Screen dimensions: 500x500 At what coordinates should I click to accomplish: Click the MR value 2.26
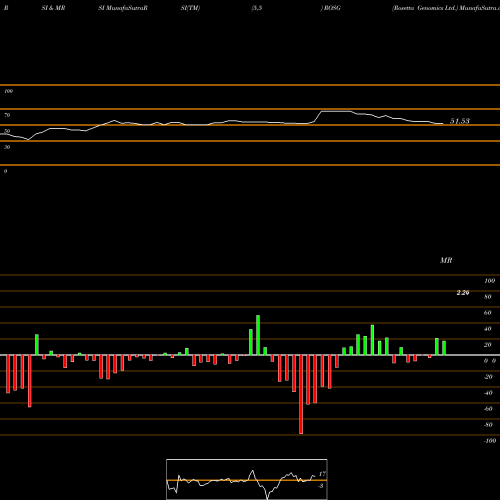coord(463,293)
